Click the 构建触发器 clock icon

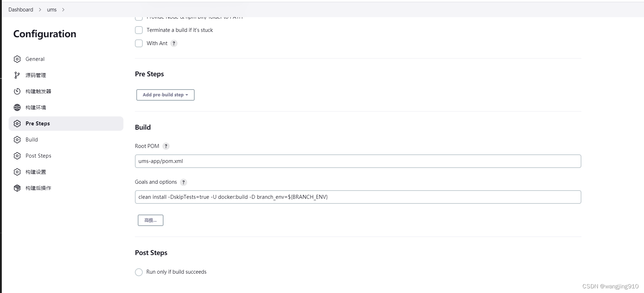pyautogui.click(x=17, y=91)
